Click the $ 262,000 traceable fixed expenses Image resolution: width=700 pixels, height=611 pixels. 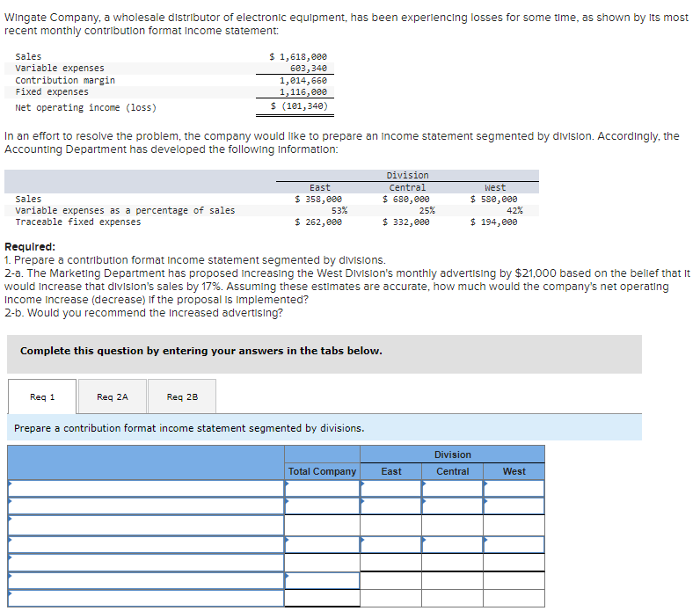318,222
